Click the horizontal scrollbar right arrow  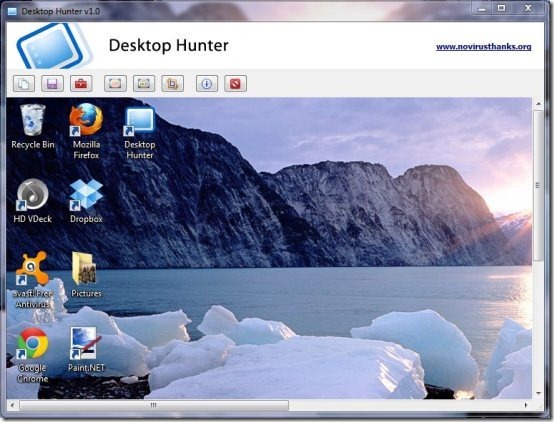526,405
